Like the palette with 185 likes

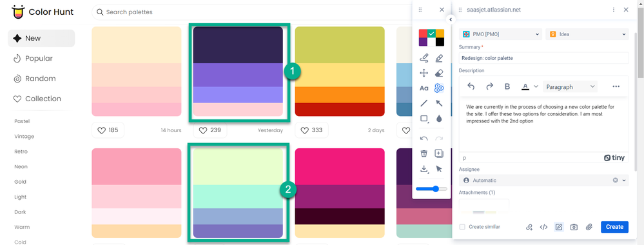click(x=108, y=130)
